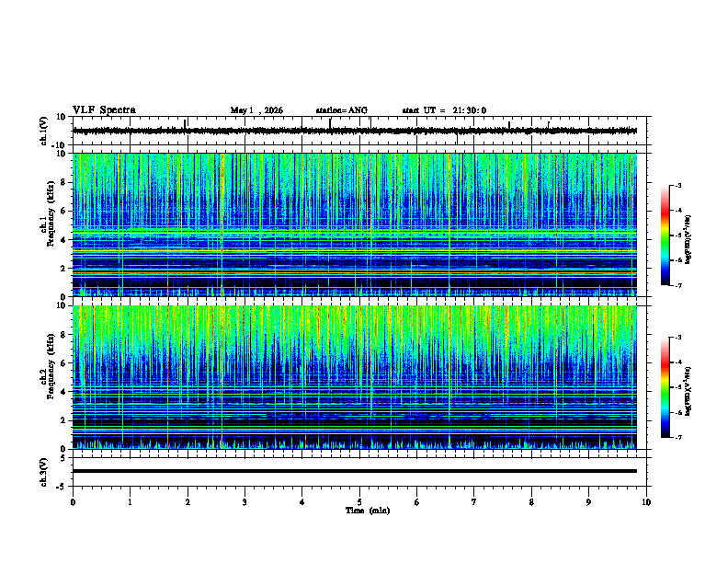Click the ch.1 spectrogram color scale bar
The image size is (728, 563).
665,236
